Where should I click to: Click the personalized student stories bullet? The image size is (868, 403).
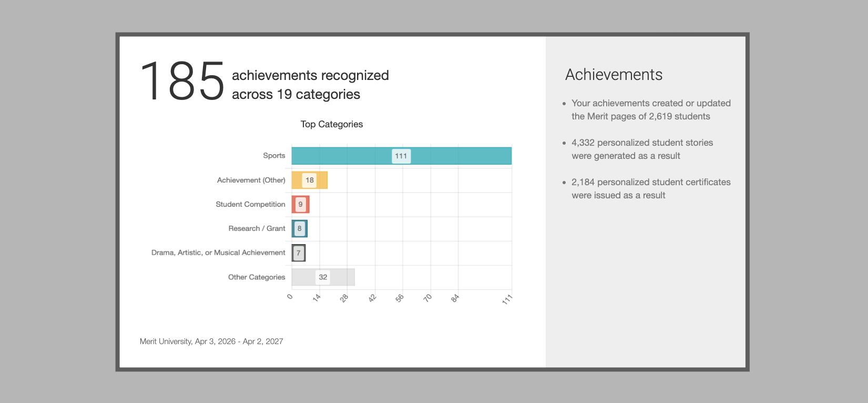642,149
